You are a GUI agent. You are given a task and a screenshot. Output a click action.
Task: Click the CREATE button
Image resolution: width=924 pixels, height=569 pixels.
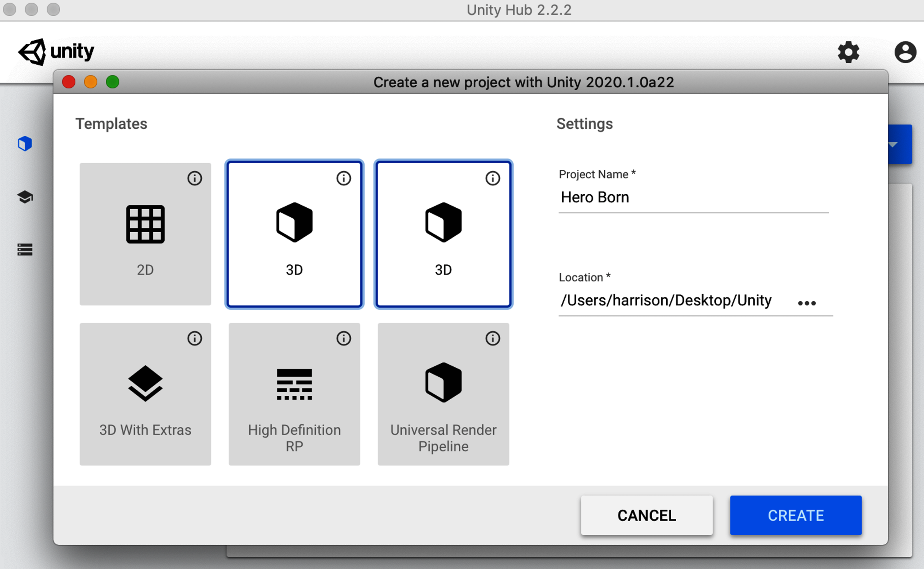(796, 515)
